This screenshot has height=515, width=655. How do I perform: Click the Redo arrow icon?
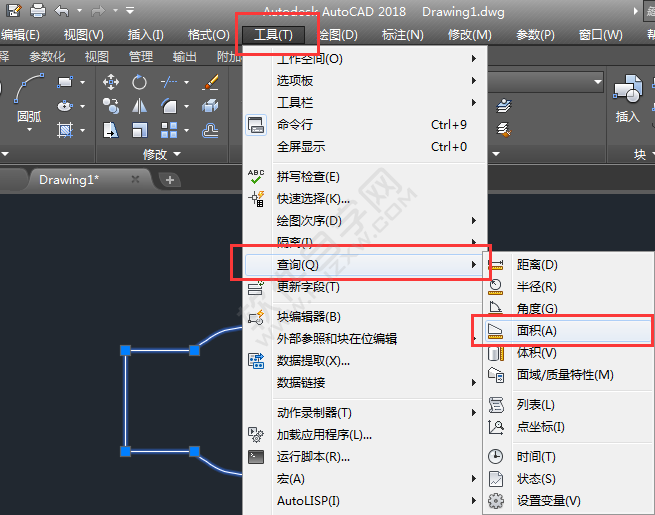click(98, 11)
